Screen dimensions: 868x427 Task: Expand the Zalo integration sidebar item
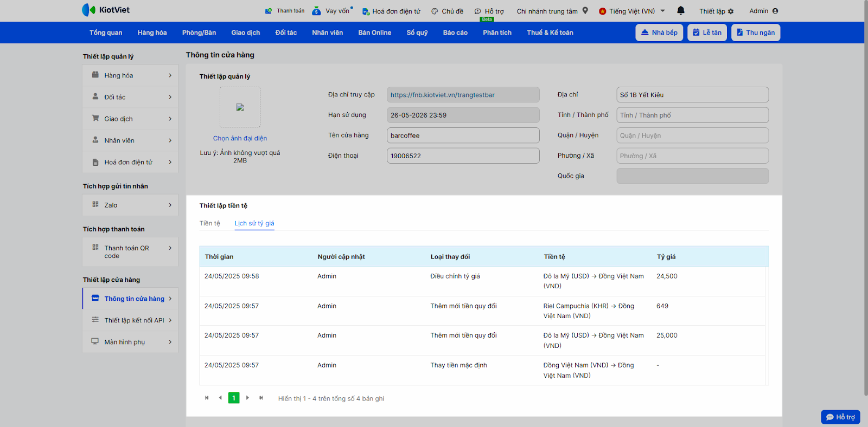click(130, 205)
